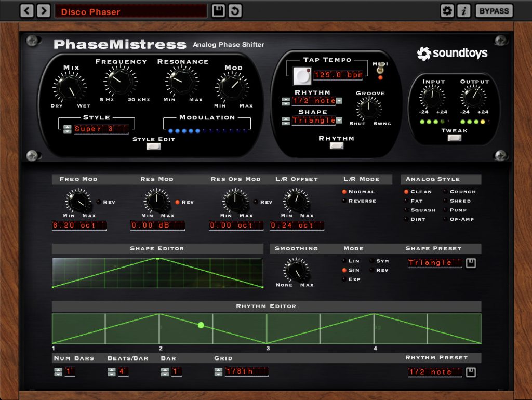Screen dimensions: 532x400
Task: Go to previous preset with left arrow
Action: [x=27, y=11]
